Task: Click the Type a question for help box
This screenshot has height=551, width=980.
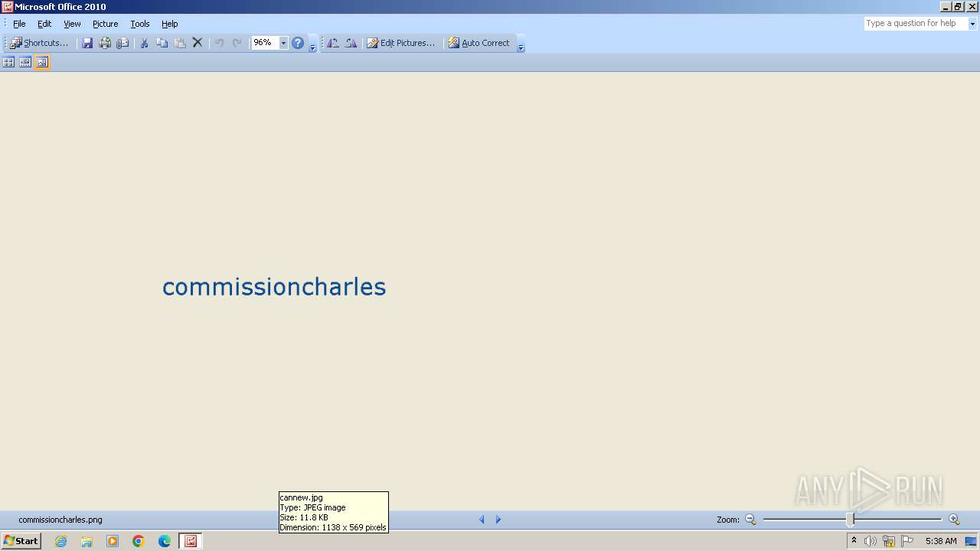Action: tap(916, 24)
